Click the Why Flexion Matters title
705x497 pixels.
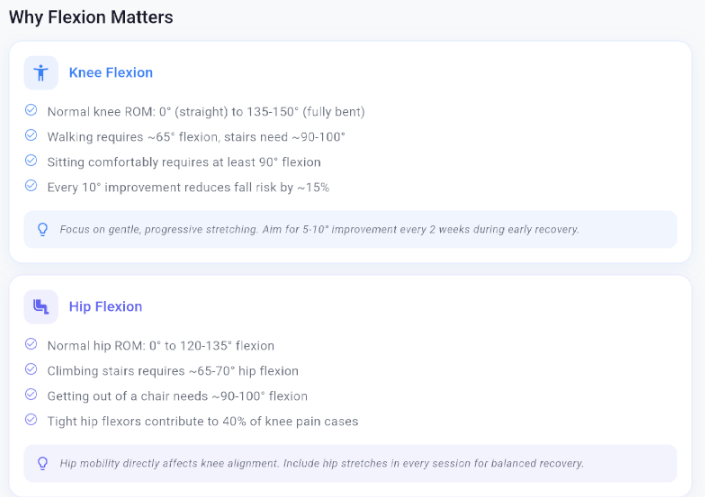tap(91, 17)
